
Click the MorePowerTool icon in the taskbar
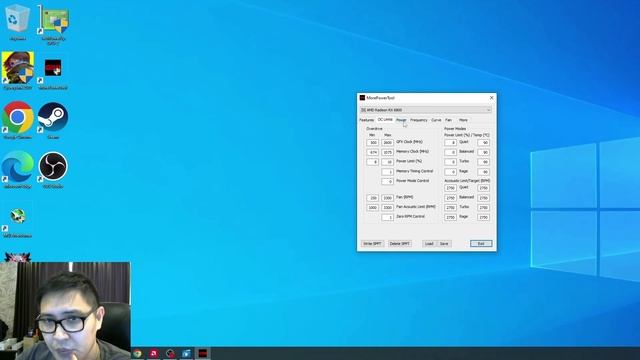[203, 353]
